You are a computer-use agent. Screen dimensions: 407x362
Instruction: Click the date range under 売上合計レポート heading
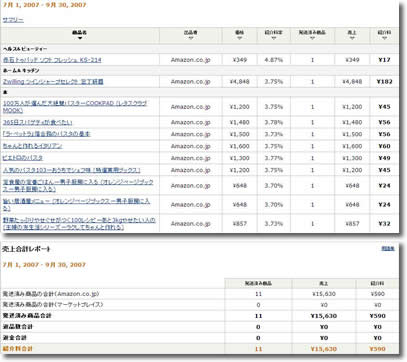tap(44, 265)
